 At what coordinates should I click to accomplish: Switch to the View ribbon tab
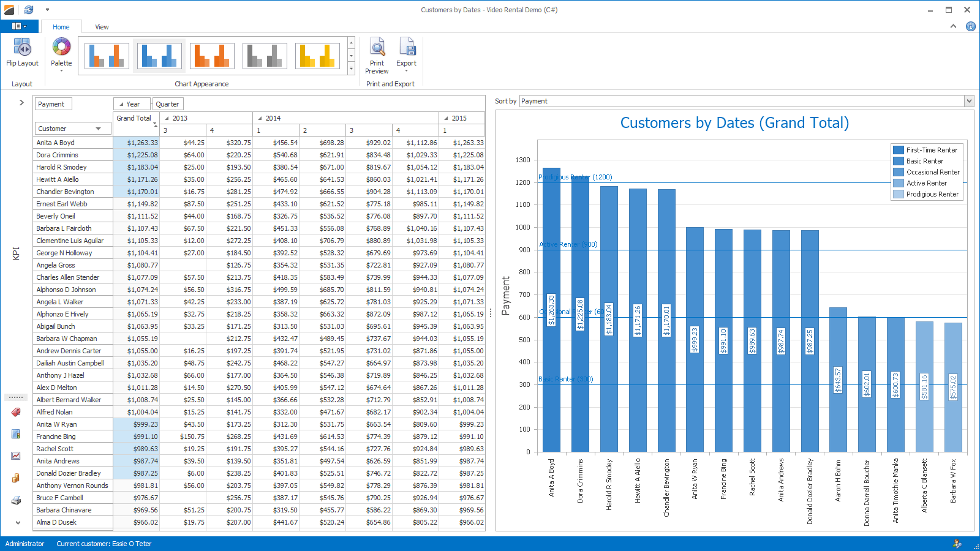pyautogui.click(x=102, y=27)
